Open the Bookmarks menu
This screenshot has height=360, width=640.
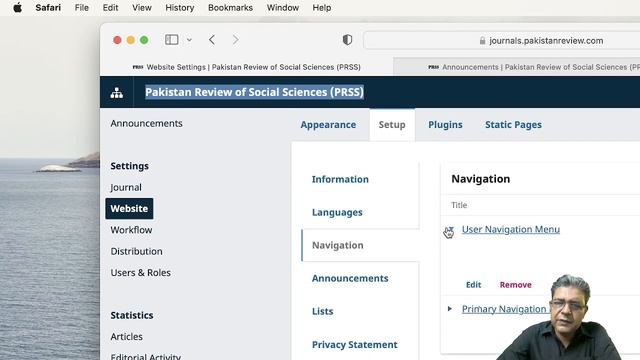coord(230,8)
